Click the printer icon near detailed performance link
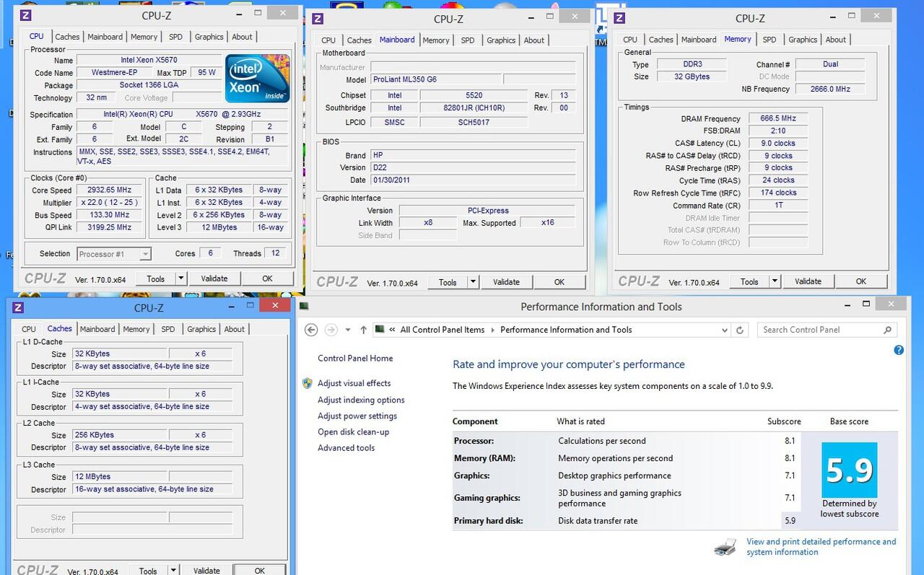 [x=725, y=547]
